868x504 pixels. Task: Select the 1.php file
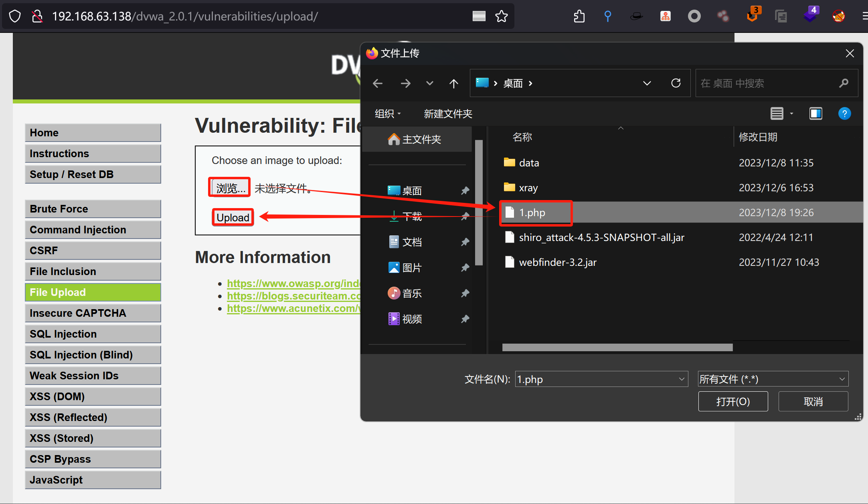click(x=531, y=213)
